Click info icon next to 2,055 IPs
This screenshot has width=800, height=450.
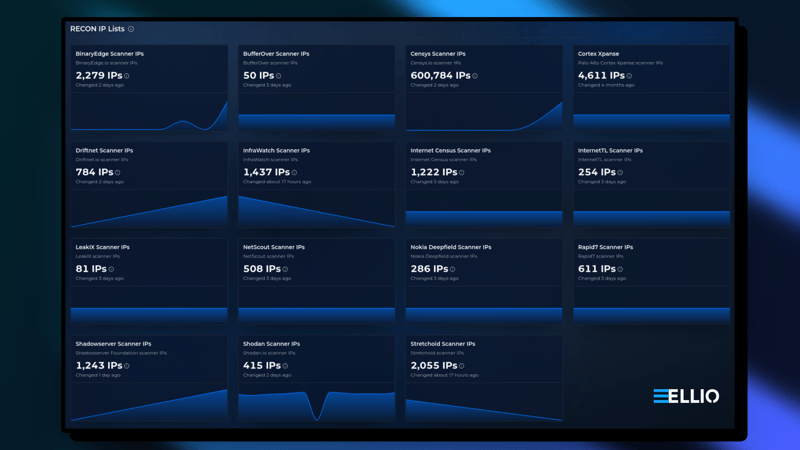pos(462,366)
